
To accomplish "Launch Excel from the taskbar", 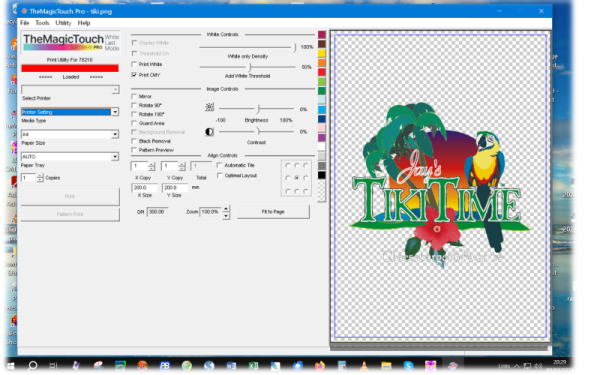I will (x=253, y=365).
